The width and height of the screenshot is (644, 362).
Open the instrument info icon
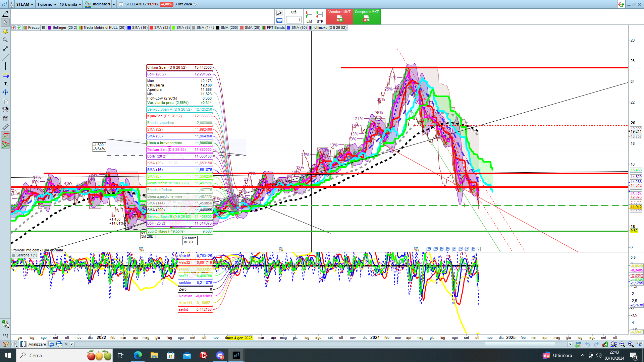click(121, 4)
